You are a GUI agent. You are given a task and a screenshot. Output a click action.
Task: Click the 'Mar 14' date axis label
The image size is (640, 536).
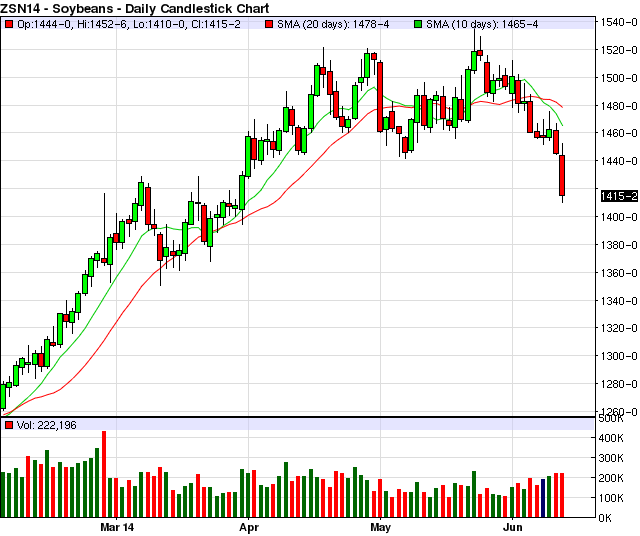117,527
